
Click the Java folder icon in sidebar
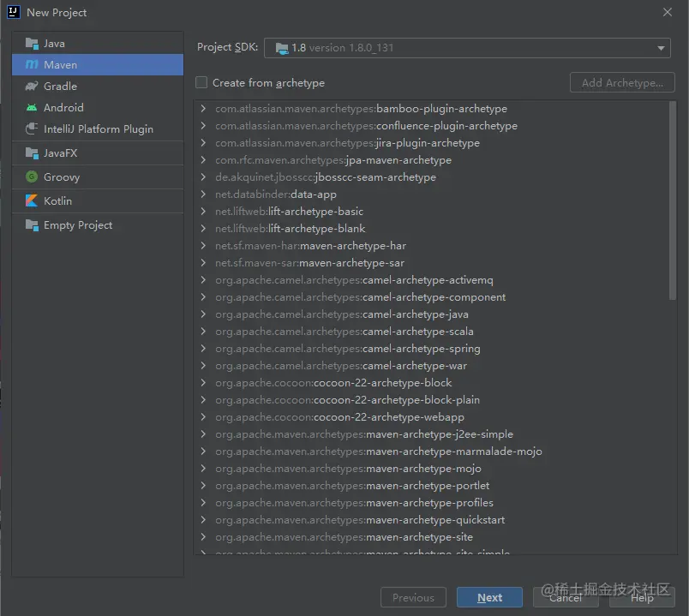pyautogui.click(x=32, y=44)
